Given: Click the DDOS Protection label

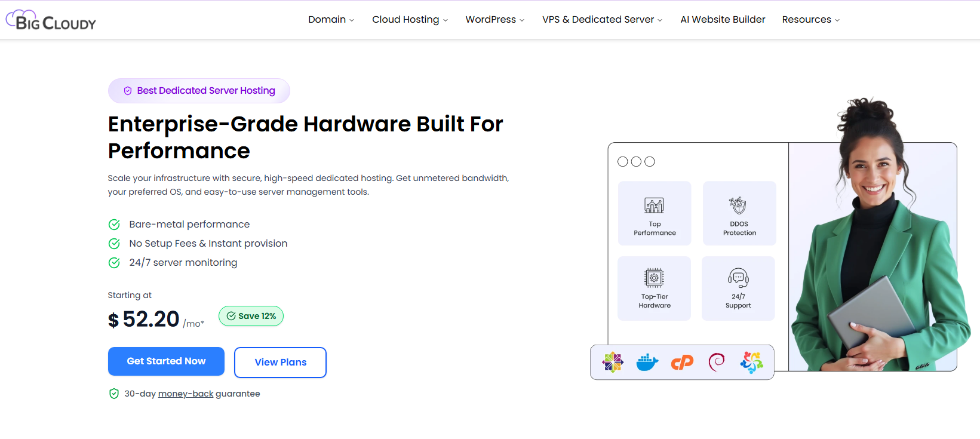Looking at the screenshot, I should (x=739, y=229).
